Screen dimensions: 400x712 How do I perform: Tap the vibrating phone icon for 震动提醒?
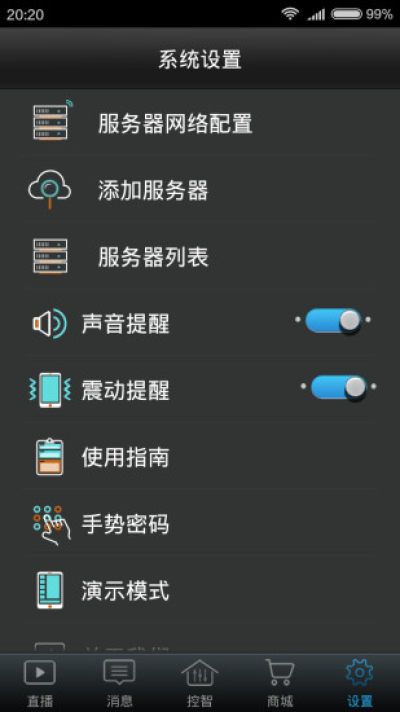[50, 390]
